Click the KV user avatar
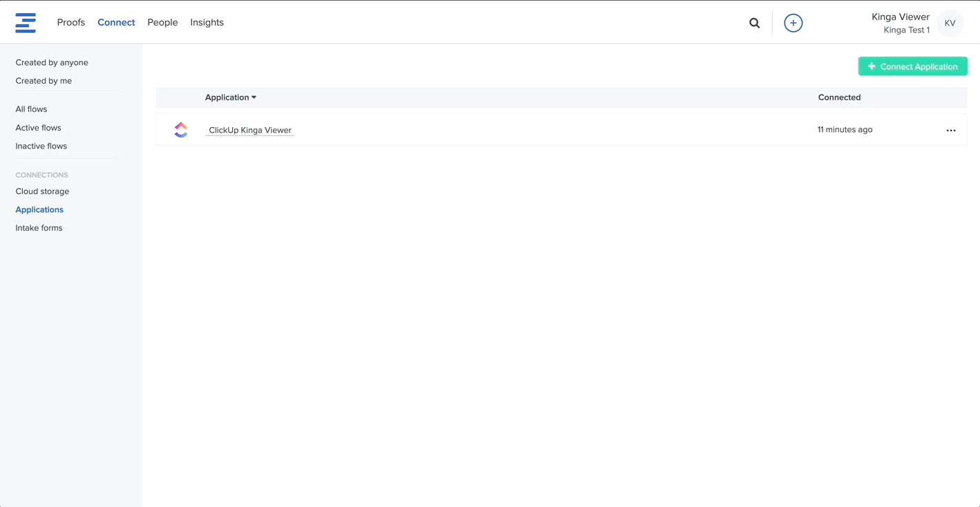The image size is (980, 507). point(950,23)
